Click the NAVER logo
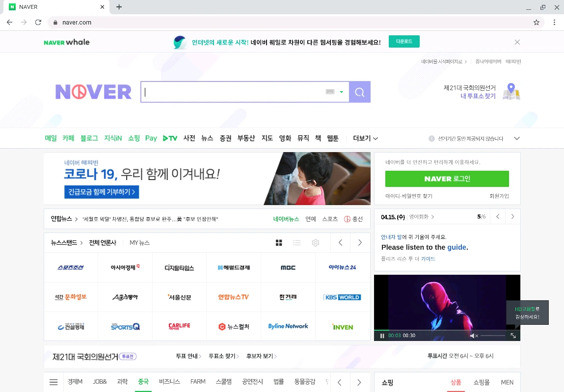Screen dimensions: 564x392 (94, 92)
